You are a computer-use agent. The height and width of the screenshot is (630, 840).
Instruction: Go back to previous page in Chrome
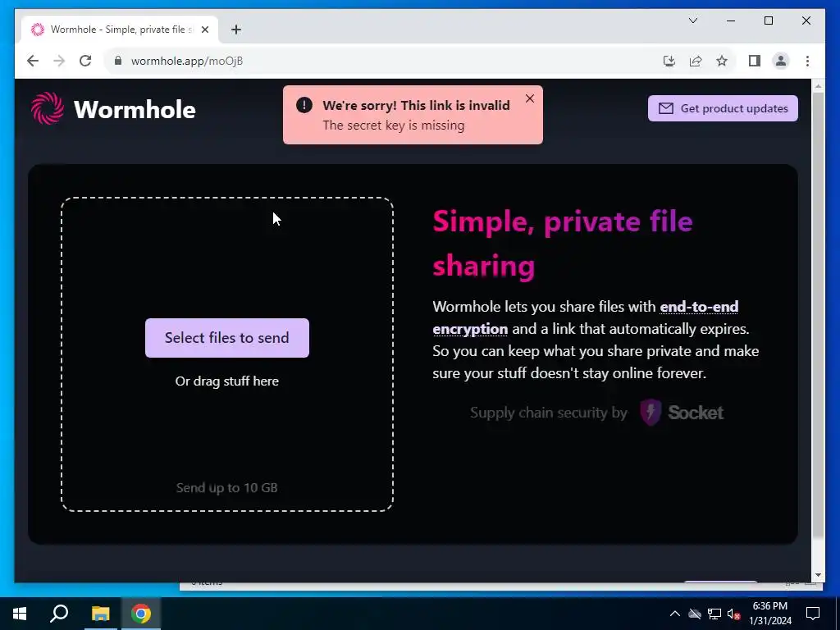(33, 61)
